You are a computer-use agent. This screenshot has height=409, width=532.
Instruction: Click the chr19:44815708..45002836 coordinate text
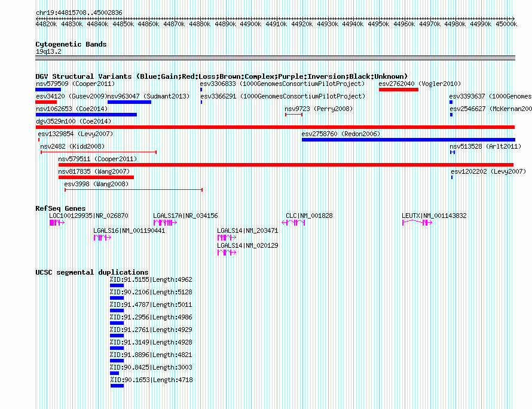tap(79, 13)
